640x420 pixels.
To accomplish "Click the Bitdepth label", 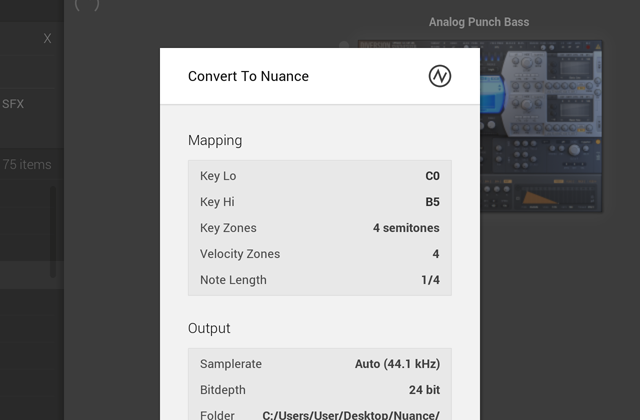I will [x=223, y=390].
